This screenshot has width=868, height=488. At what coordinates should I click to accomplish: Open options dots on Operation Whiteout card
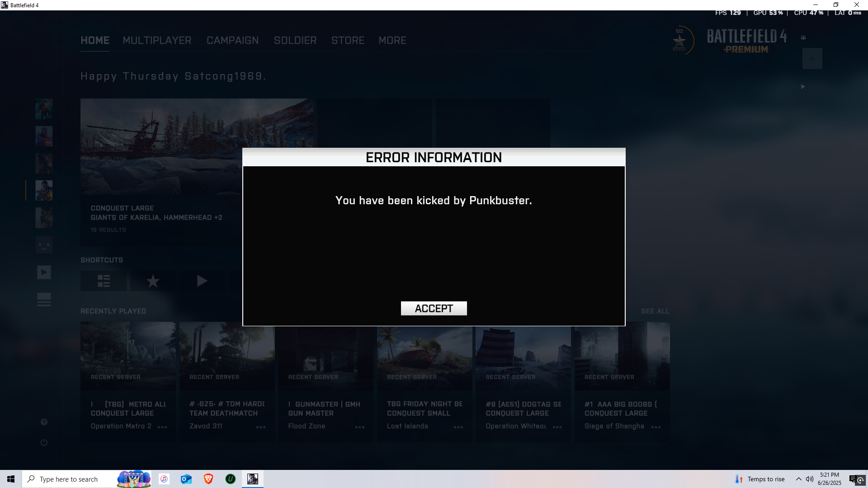(557, 427)
